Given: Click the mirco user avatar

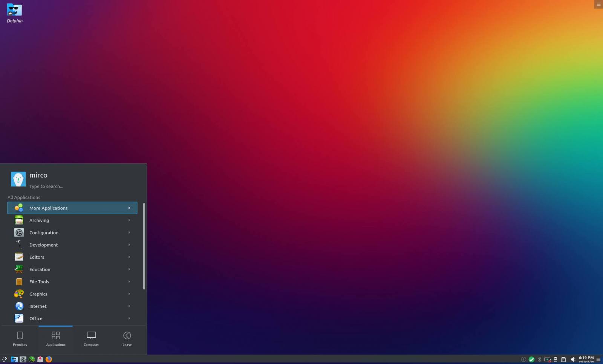Looking at the screenshot, I should coord(18,179).
